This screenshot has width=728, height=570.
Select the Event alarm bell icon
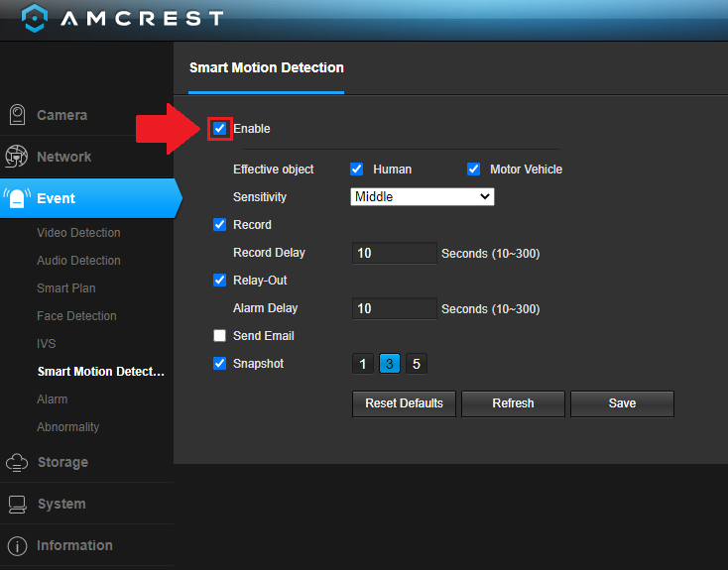pos(17,198)
